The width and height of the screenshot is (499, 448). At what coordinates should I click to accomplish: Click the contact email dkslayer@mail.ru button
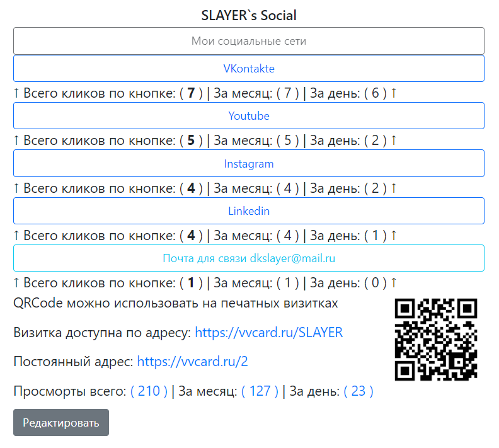point(248,258)
